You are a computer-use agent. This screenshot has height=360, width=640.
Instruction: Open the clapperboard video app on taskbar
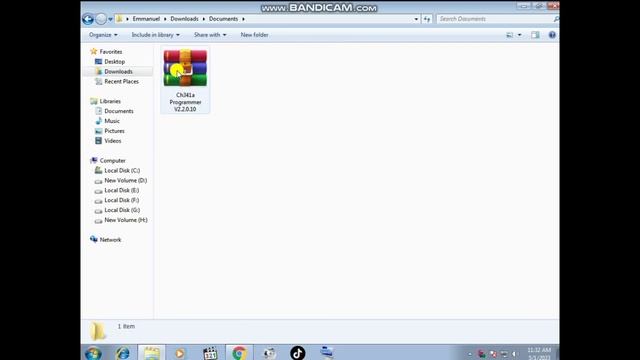tap(210, 353)
